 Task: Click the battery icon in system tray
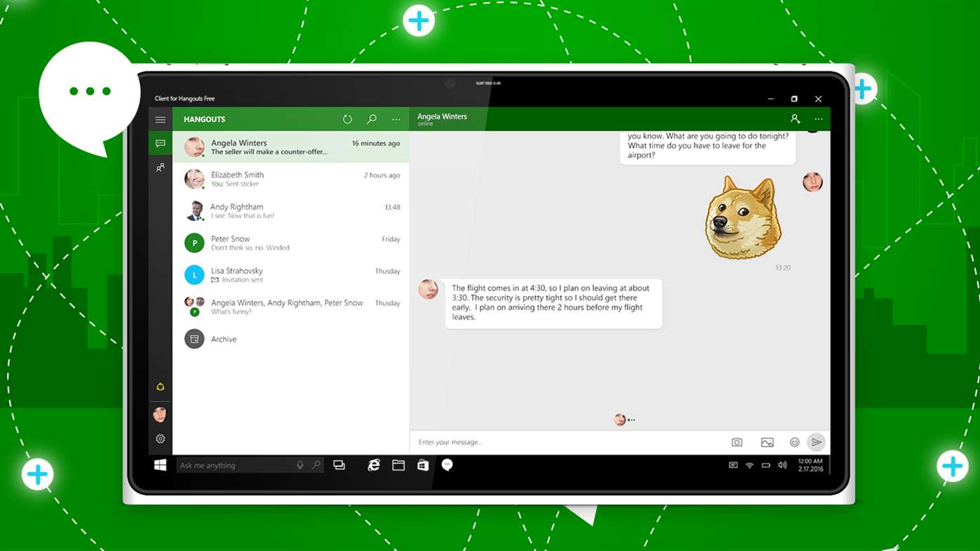[766, 465]
